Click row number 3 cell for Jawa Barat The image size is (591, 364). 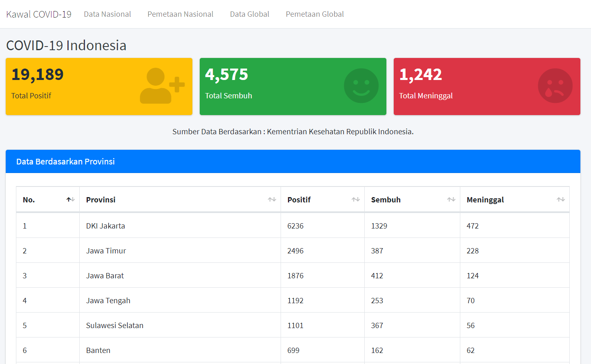point(48,275)
